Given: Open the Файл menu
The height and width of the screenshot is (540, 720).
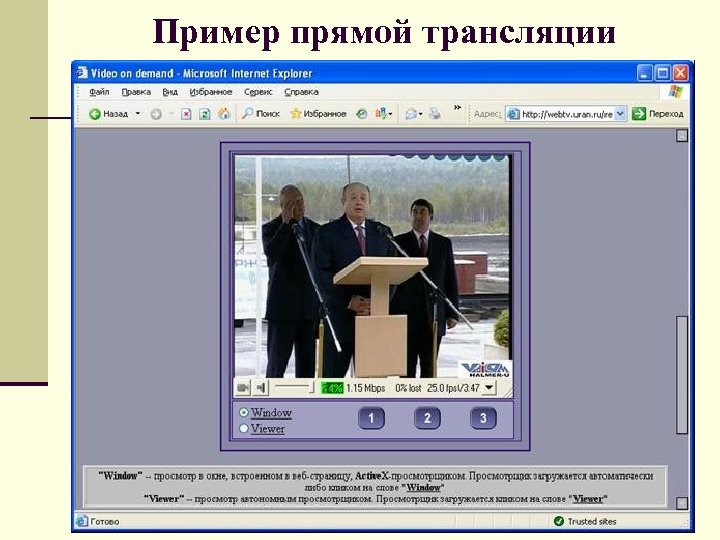Looking at the screenshot, I should click(x=99, y=92).
